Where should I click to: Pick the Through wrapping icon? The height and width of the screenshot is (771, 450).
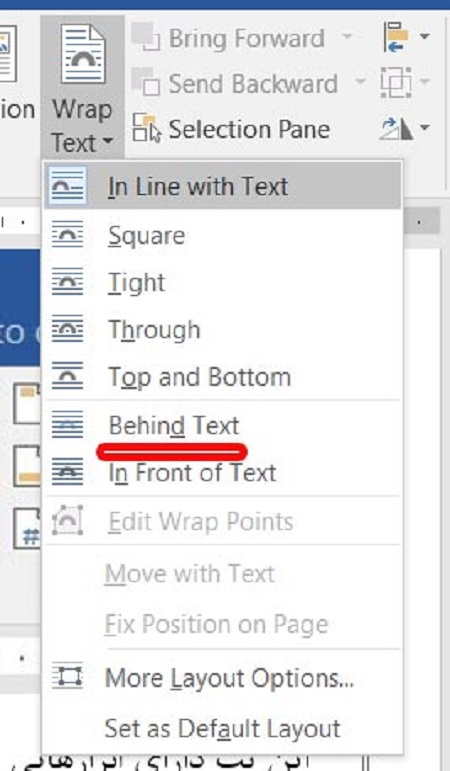(67, 329)
